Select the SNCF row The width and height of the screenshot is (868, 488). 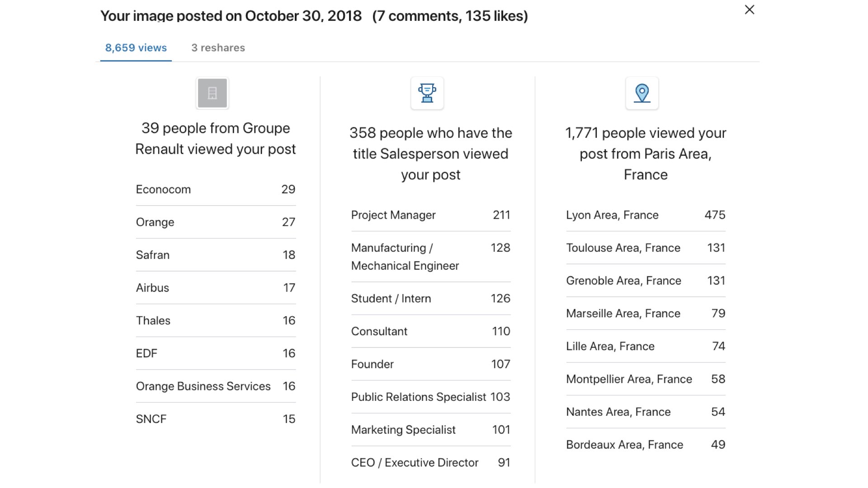pyautogui.click(x=216, y=419)
